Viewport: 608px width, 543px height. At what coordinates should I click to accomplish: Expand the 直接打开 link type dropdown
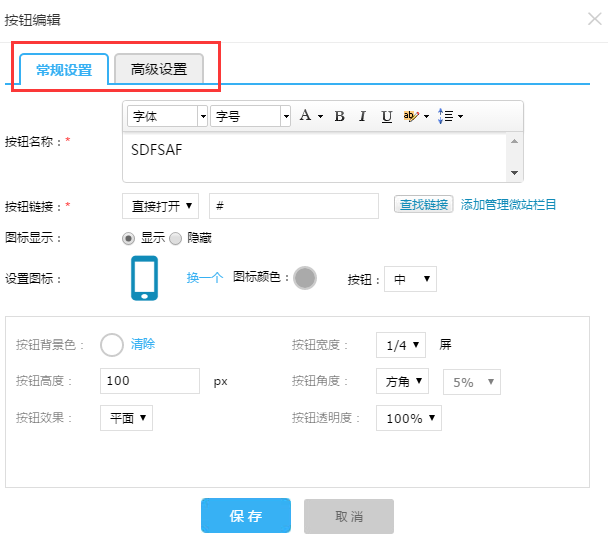coord(160,205)
